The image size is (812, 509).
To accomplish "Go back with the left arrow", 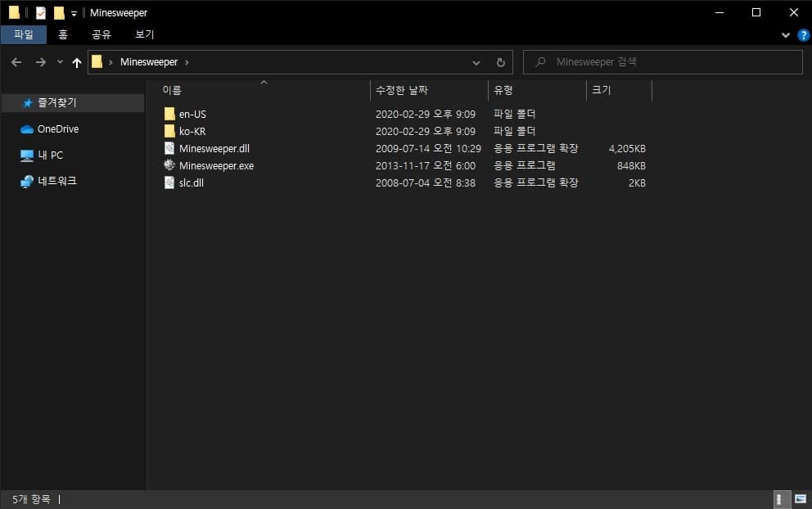I will click(16, 62).
